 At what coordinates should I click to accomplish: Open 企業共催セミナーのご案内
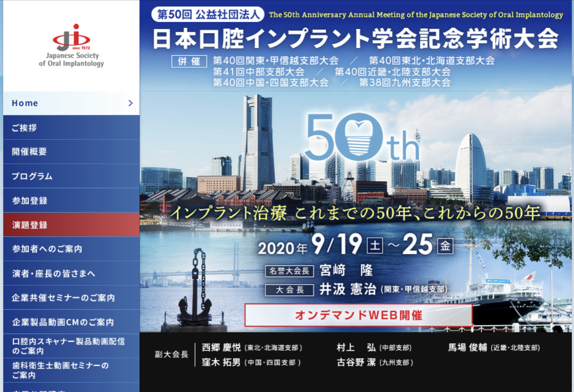[x=71, y=298]
